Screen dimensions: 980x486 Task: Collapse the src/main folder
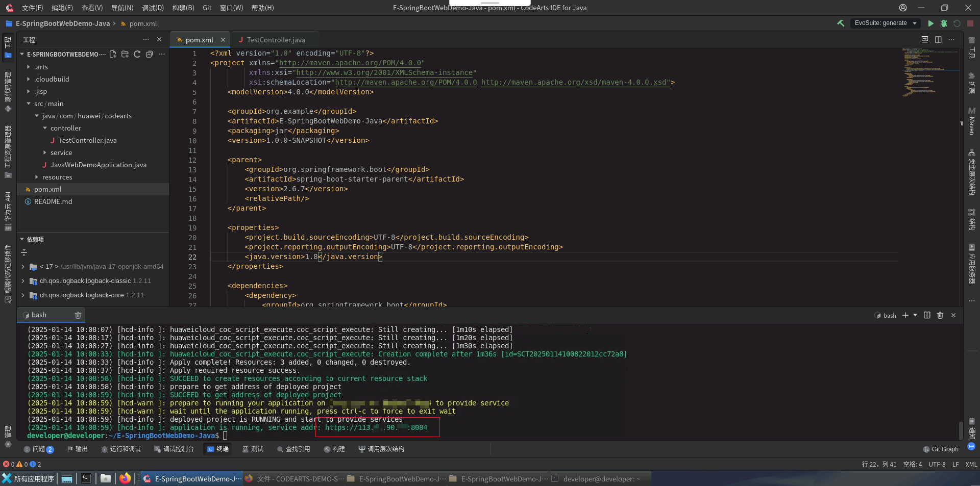[x=29, y=104]
